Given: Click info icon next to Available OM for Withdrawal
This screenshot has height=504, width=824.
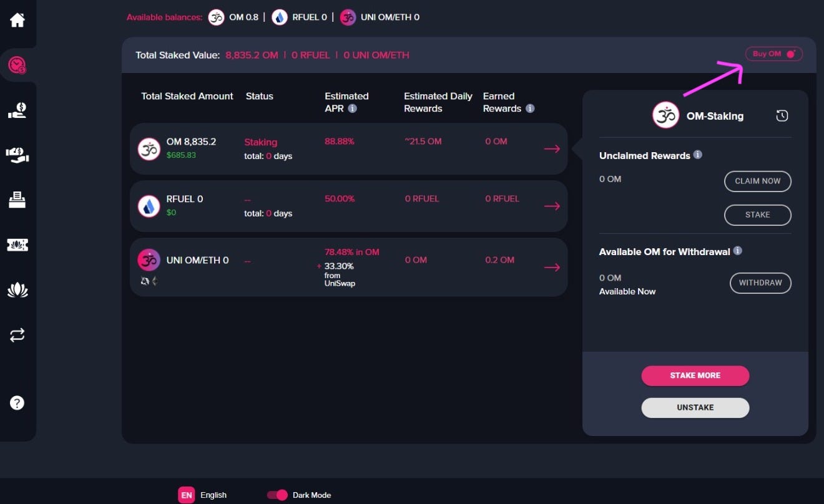Looking at the screenshot, I should coord(738,251).
